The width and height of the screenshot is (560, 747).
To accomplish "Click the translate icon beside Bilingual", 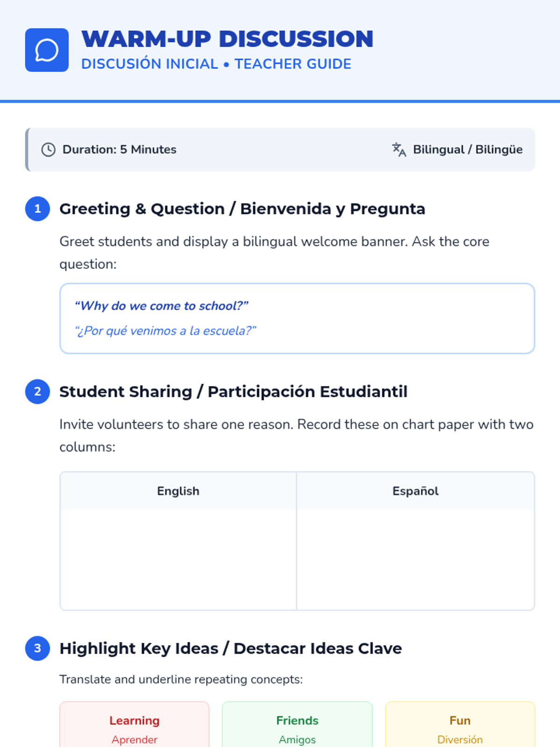I will click(399, 149).
